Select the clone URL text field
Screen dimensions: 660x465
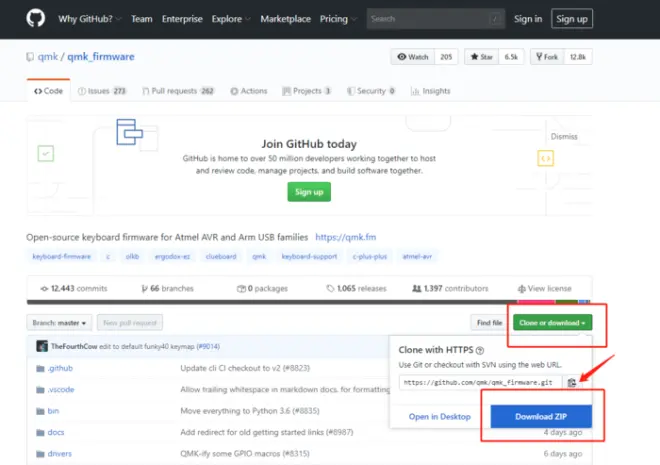(480, 383)
